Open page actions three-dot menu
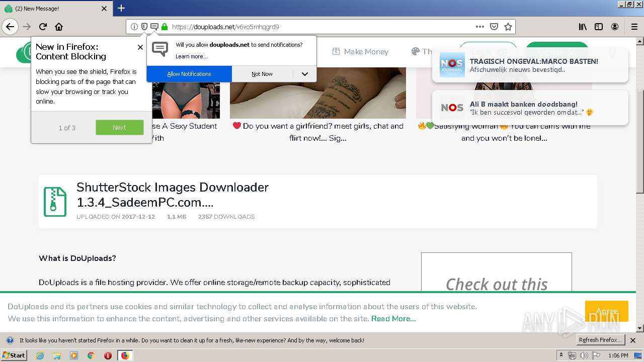 (480, 27)
